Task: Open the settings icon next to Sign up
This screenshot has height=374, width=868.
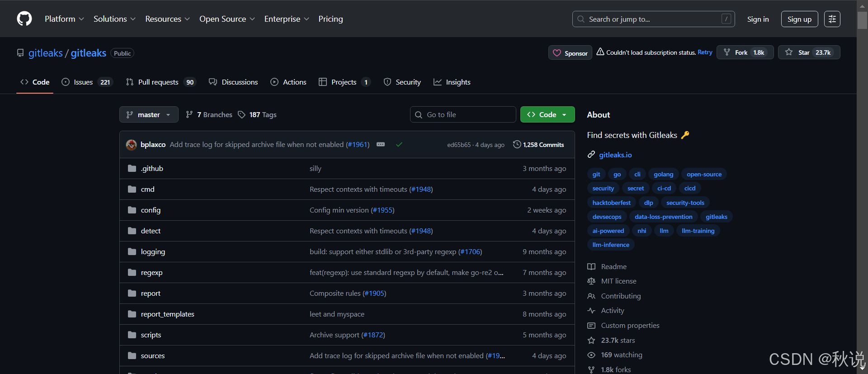Action: pos(832,19)
